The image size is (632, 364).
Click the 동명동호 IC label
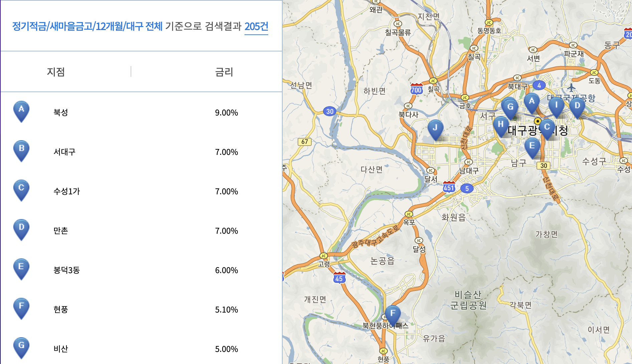[x=489, y=31]
